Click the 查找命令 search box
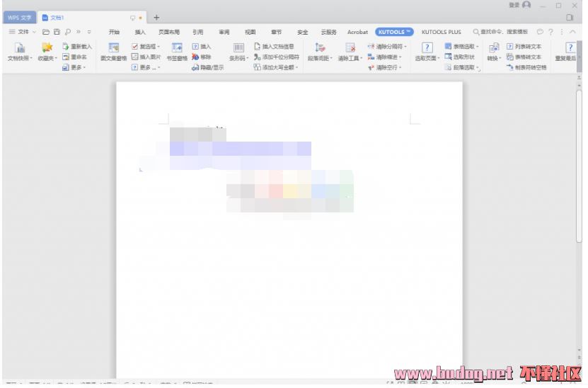This screenshot has height=388, width=588. pyautogui.click(x=500, y=32)
